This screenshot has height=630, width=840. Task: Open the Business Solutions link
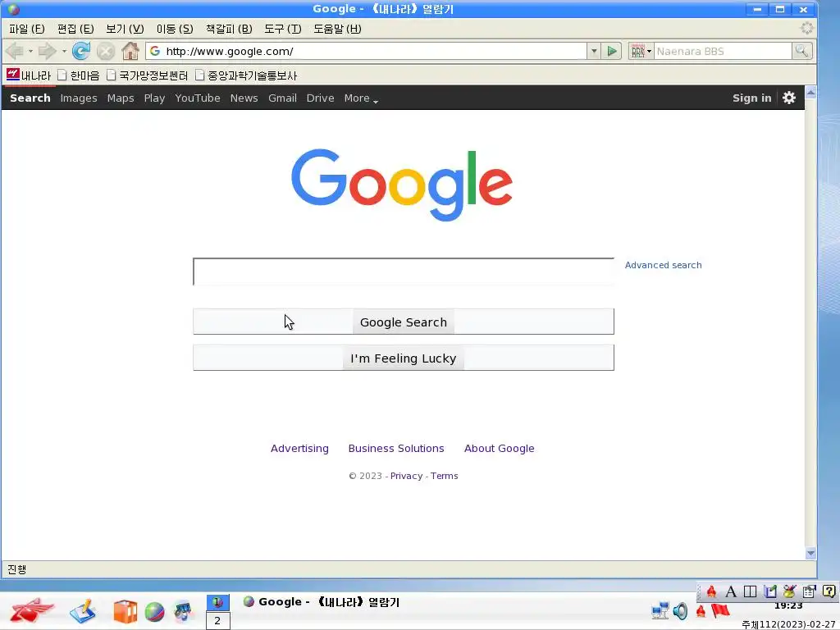pos(396,449)
